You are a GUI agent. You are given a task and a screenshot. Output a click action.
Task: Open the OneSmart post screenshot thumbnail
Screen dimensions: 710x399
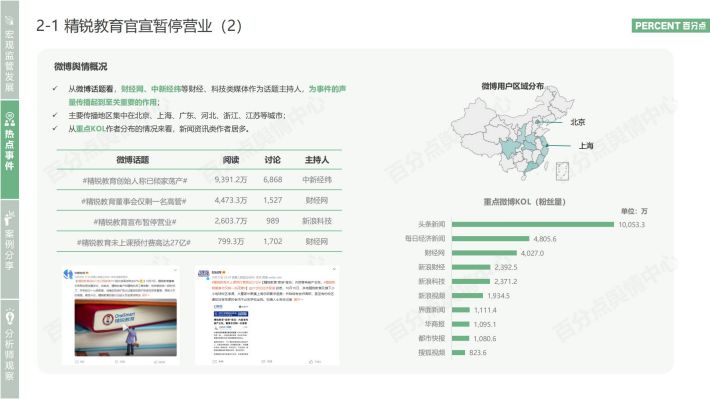pyautogui.click(x=120, y=316)
